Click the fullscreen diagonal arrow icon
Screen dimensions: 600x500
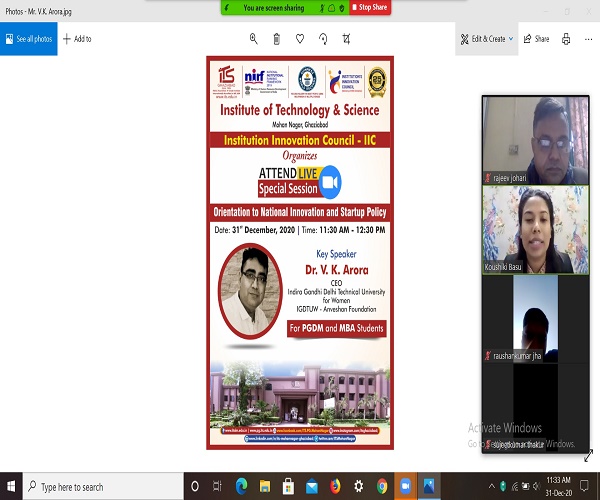589,455
